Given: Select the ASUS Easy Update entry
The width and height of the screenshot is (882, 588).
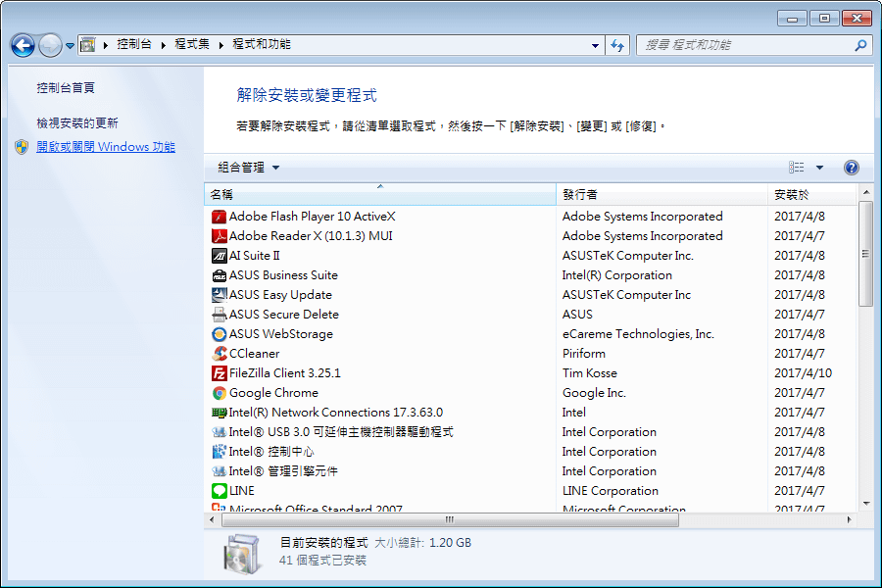Looking at the screenshot, I should pos(280,295).
